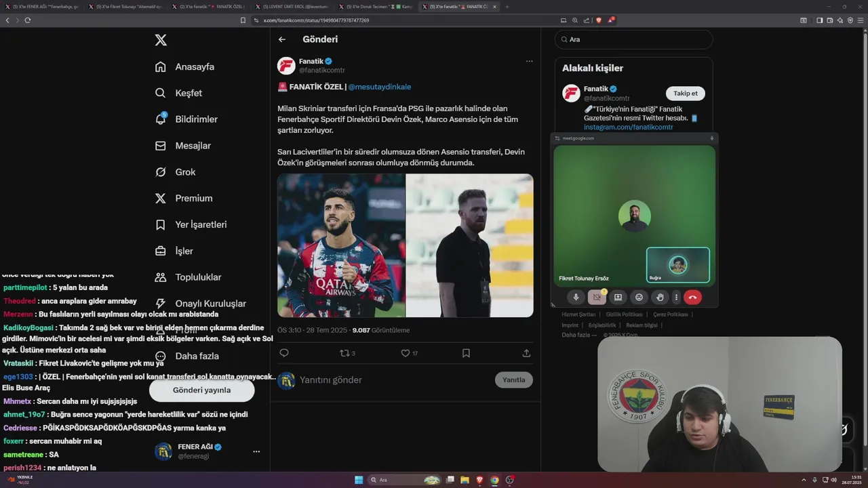Viewport: 868px width, 488px height.
Task: Go back using Gönderi back arrow
Action: 282,39
